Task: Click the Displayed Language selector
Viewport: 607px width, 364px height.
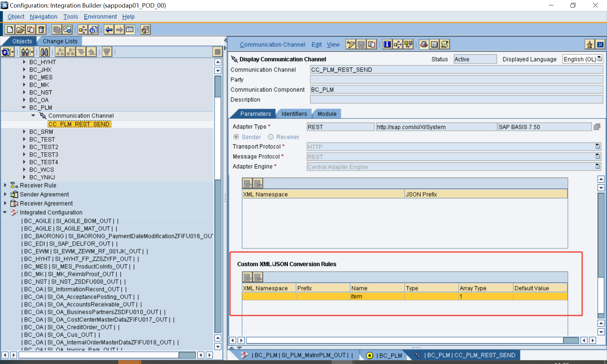Action: 582,59
